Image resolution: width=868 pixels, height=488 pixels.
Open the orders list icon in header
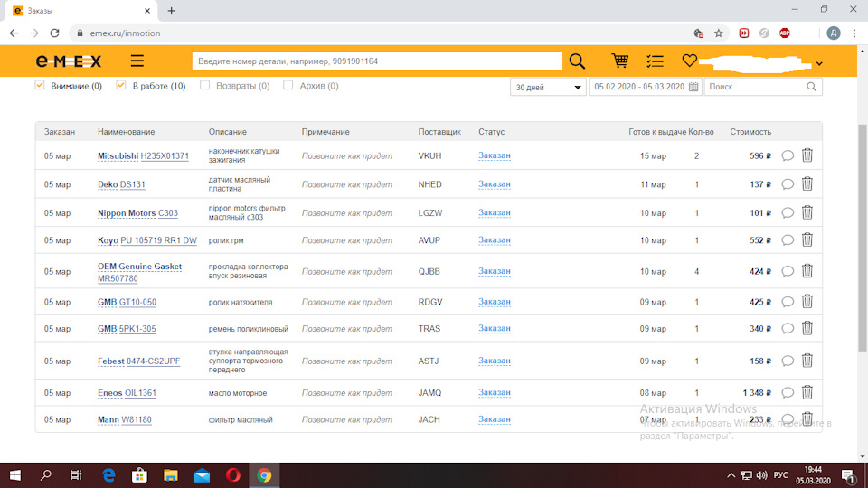tap(655, 61)
